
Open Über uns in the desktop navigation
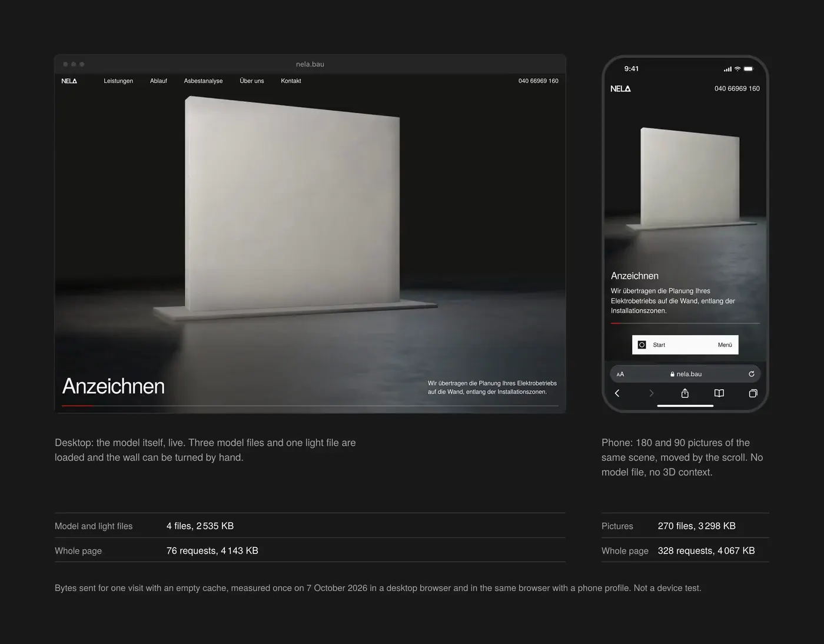click(252, 81)
